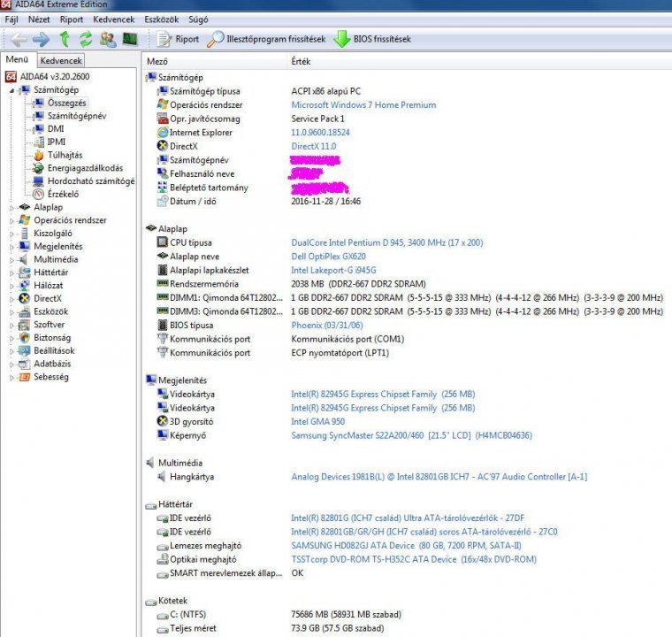Expand the Háttértár tree node

pos(12,272)
